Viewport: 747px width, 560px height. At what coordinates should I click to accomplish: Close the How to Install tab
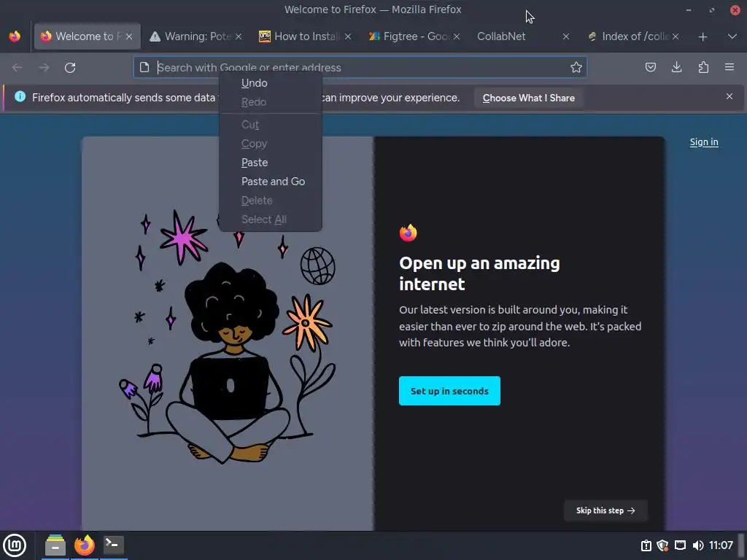pos(348,36)
